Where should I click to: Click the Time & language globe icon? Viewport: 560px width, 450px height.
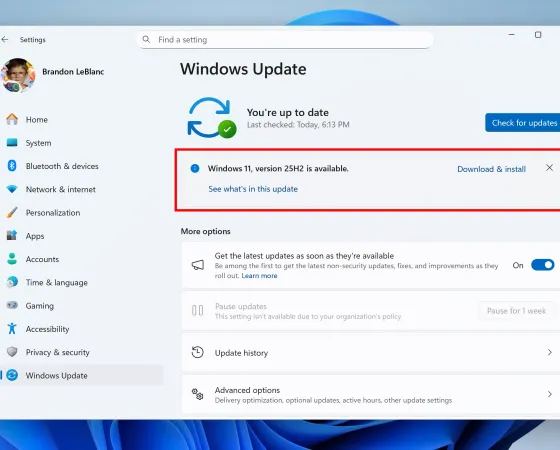[x=12, y=282]
